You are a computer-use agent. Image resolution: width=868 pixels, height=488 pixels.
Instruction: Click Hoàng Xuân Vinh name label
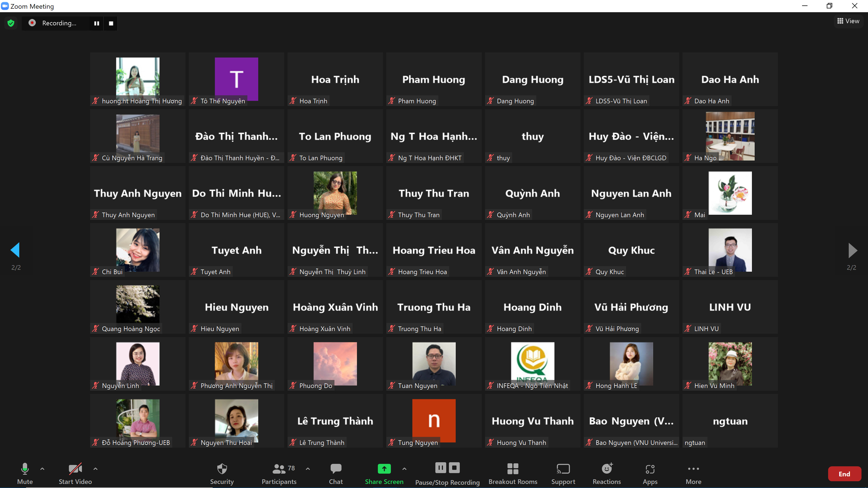point(325,329)
